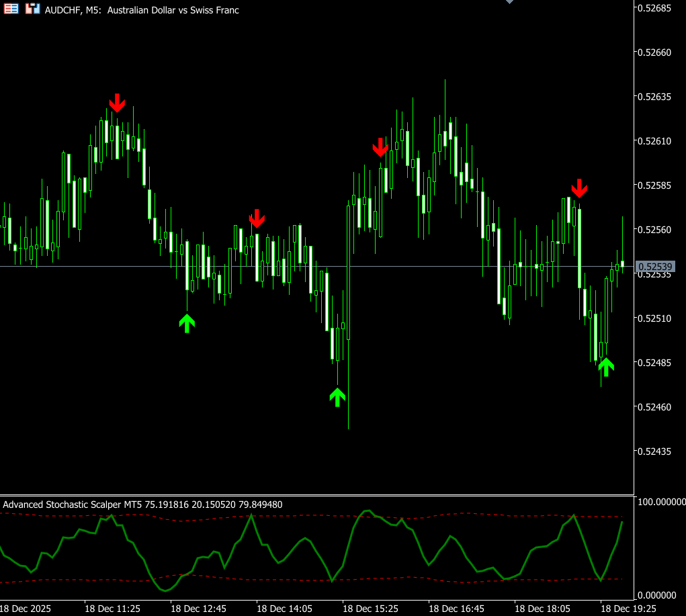Click price scale value 0.52485
Screen dimensions: 686x616
tap(654, 363)
